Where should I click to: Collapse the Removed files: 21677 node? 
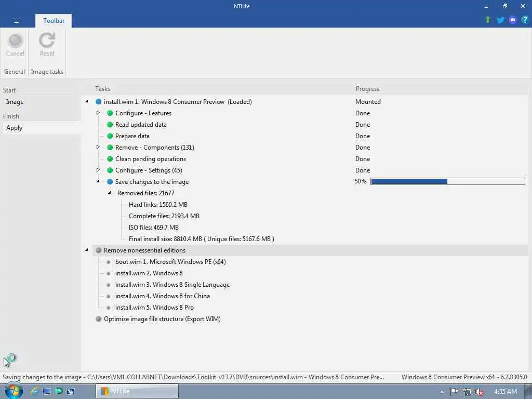click(110, 193)
